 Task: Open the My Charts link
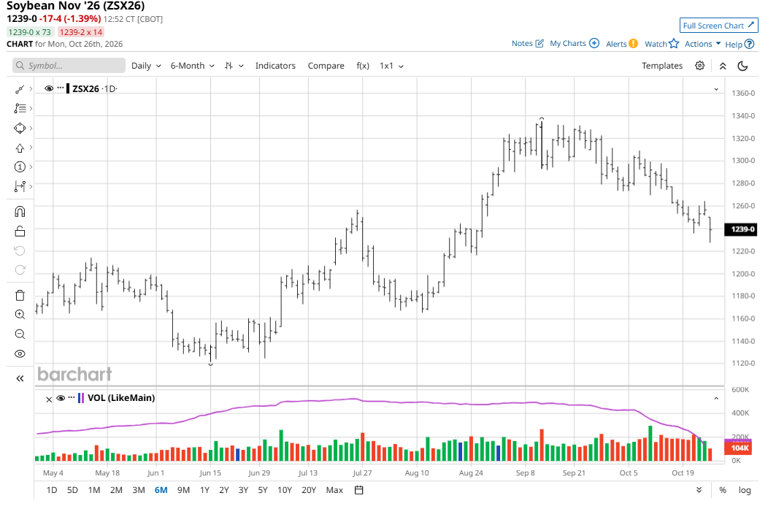point(574,43)
